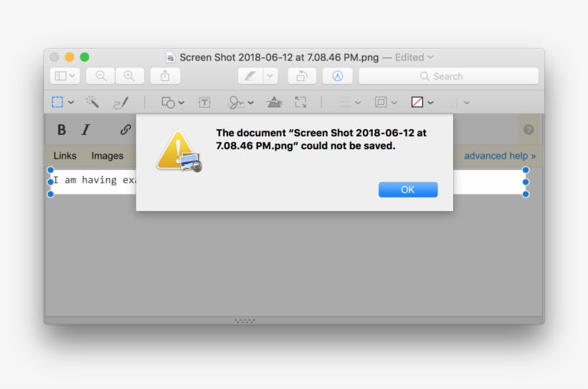Click the Adjust Size tool icon
The image size is (588, 389).
(x=300, y=103)
